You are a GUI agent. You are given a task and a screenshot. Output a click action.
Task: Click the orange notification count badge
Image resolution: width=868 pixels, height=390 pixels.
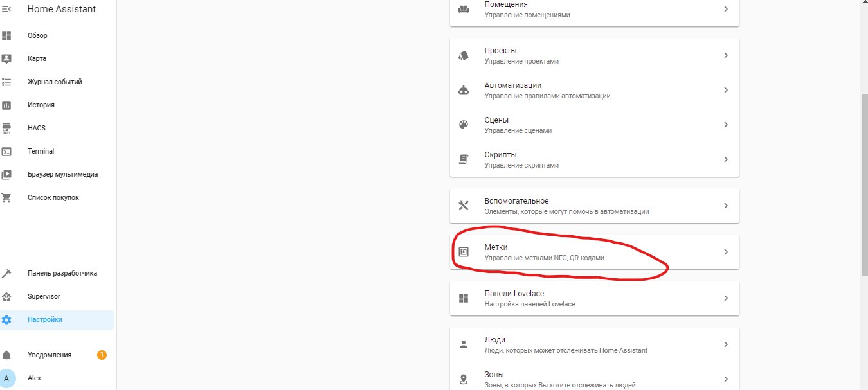tap(102, 355)
